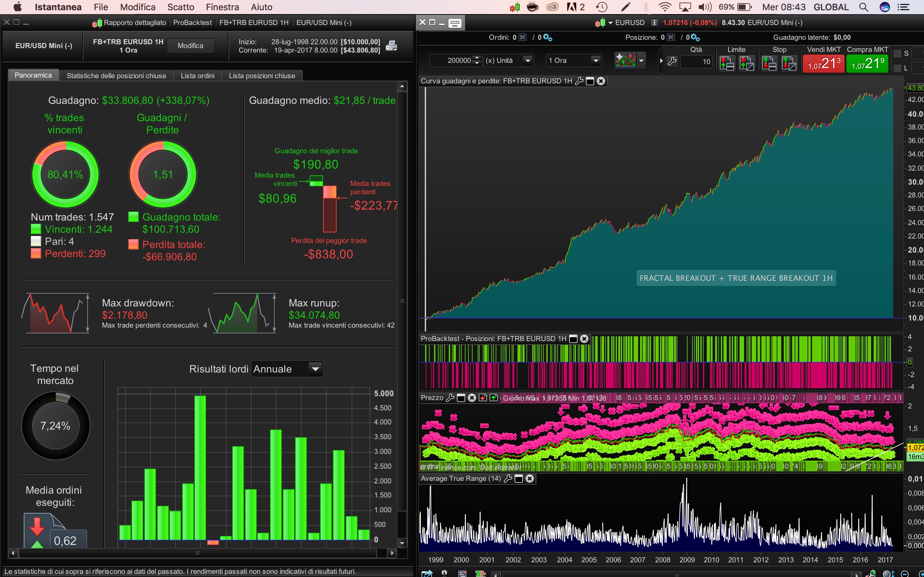The width and height of the screenshot is (924, 577).
Task: Click the cancel all Ordini X icon
Action: (523, 38)
